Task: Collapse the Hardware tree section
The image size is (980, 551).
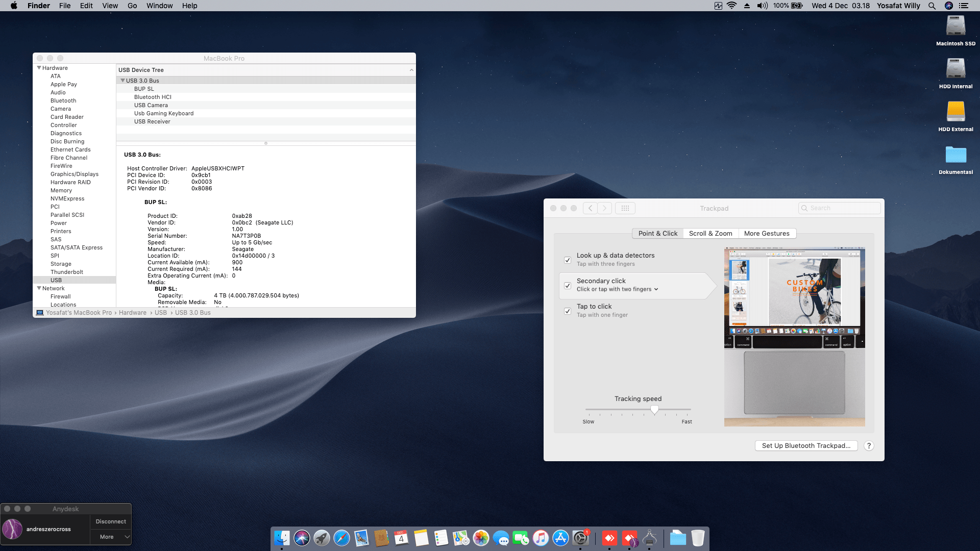Action: pos(39,67)
